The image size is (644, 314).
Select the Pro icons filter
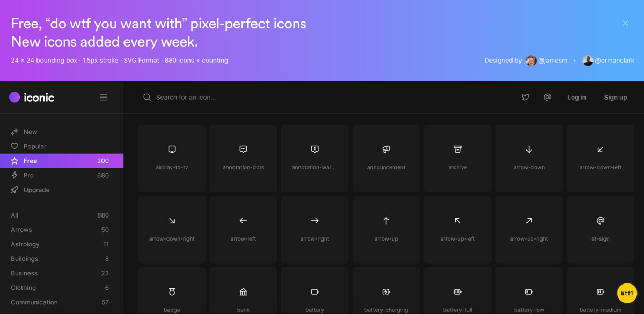pos(62,175)
